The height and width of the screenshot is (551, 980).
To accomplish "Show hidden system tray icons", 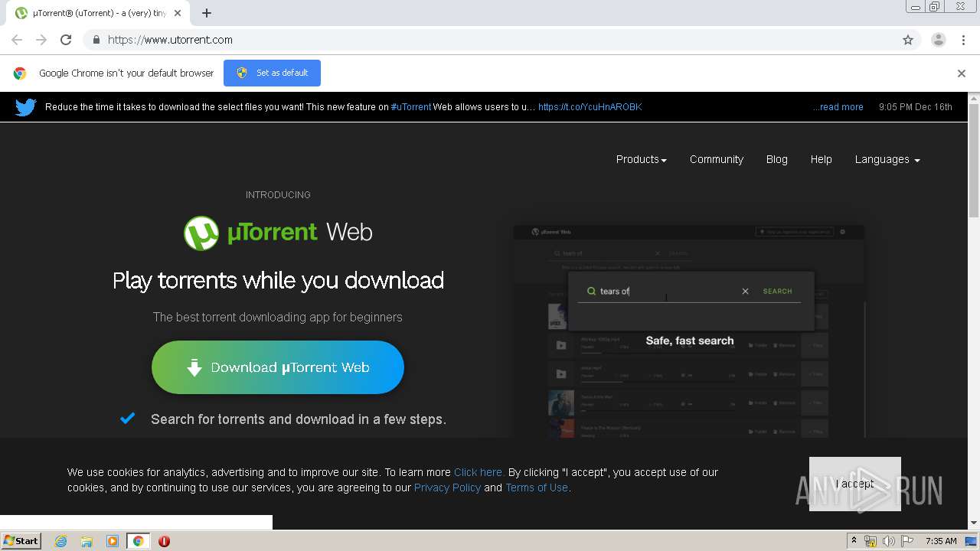I will click(x=854, y=541).
